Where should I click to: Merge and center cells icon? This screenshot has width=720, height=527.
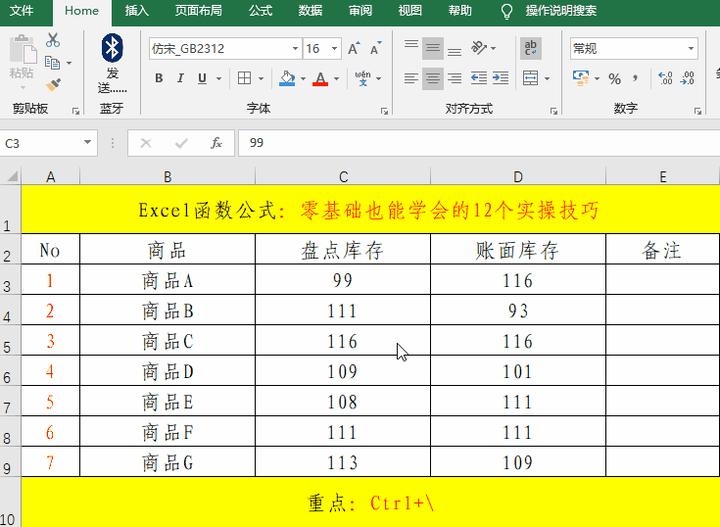[x=530, y=78]
